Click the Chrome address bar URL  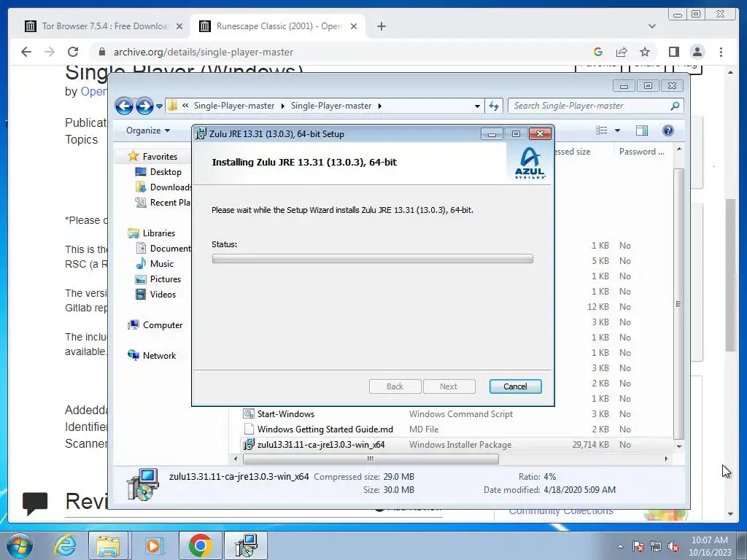click(204, 52)
